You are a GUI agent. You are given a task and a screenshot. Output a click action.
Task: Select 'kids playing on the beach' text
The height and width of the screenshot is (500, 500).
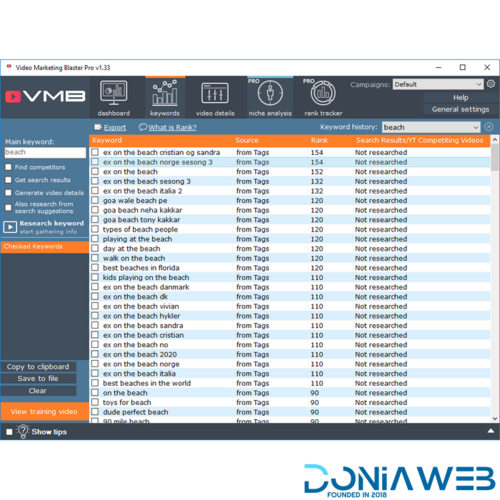click(x=146, y=277)
